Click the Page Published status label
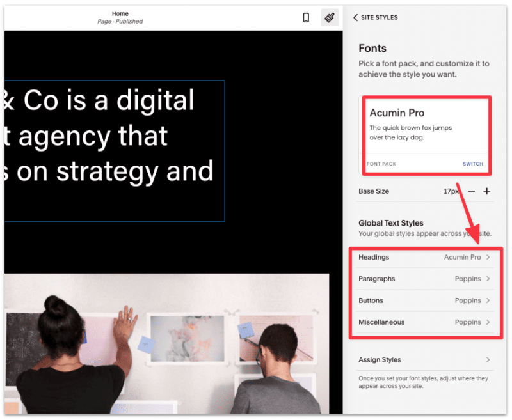The height and width of the screenshot is (420, 512). [x=120, y=21]
